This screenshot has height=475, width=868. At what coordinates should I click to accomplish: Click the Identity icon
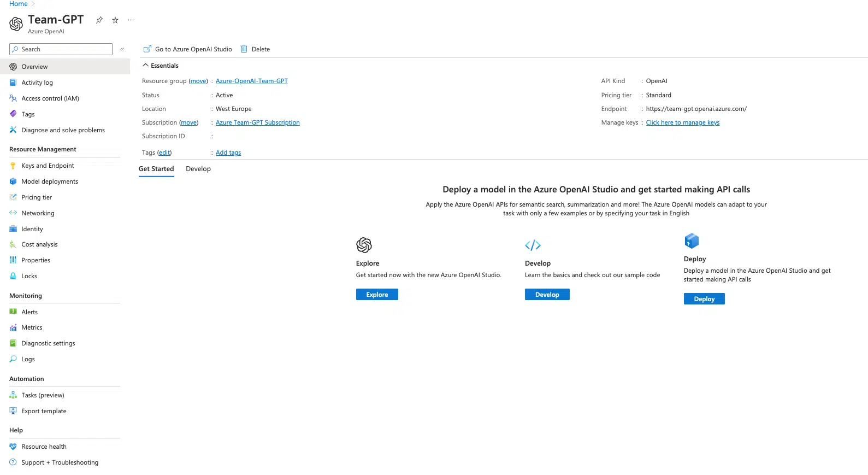tap(13, 229)
